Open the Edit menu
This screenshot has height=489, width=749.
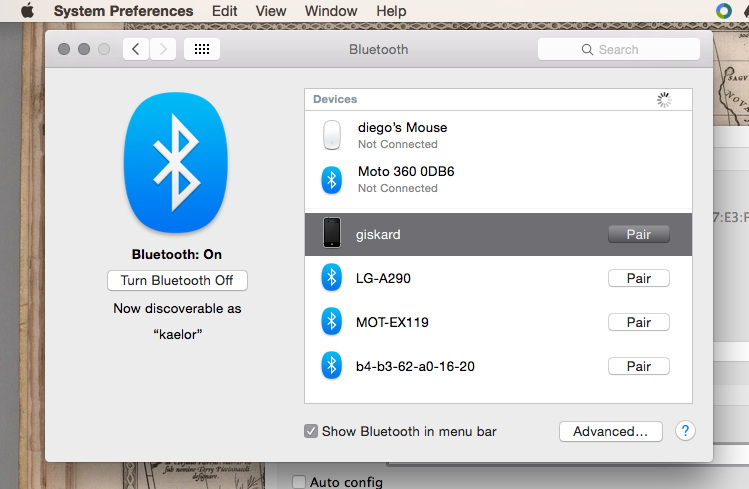[x=225, y=11]
